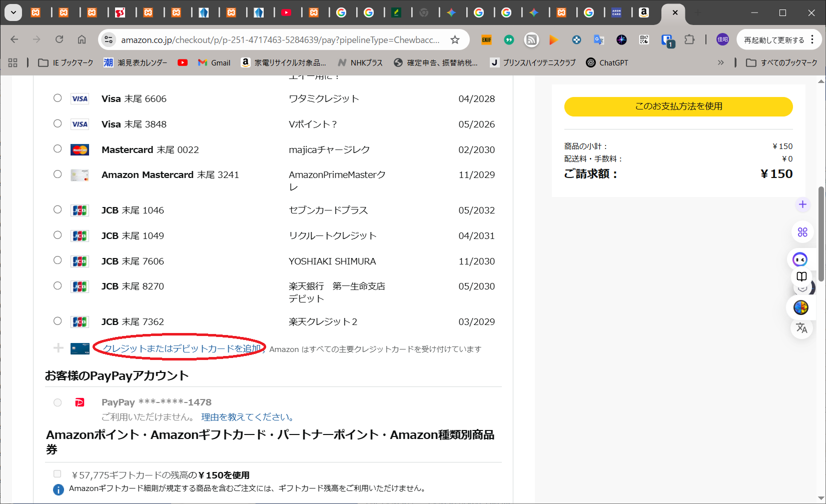Click the browser reload icon
826x504 pixels.
[x=59, y=39]
